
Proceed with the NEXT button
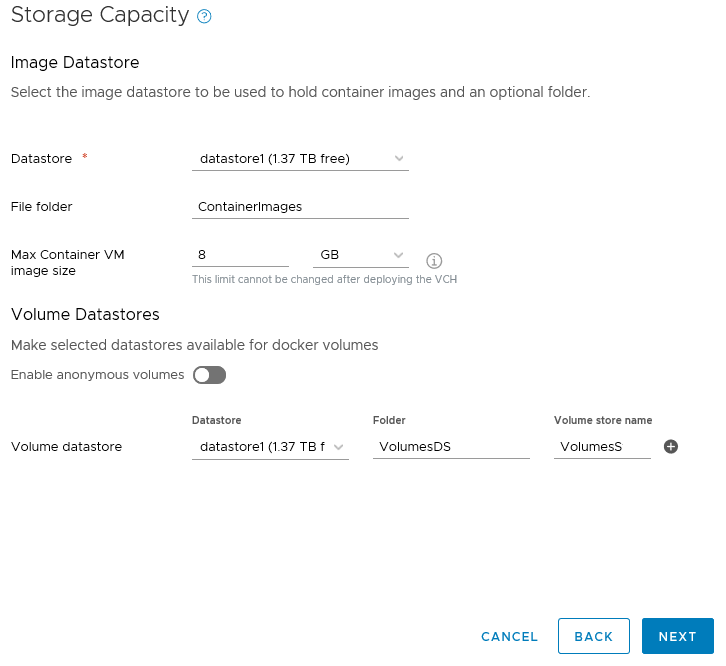coord(678,636)
